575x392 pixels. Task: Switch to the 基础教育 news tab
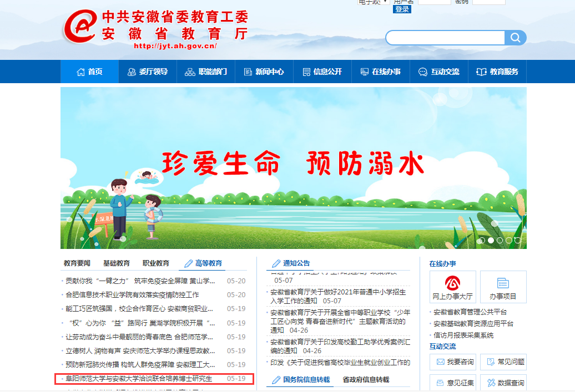[117, 263]
